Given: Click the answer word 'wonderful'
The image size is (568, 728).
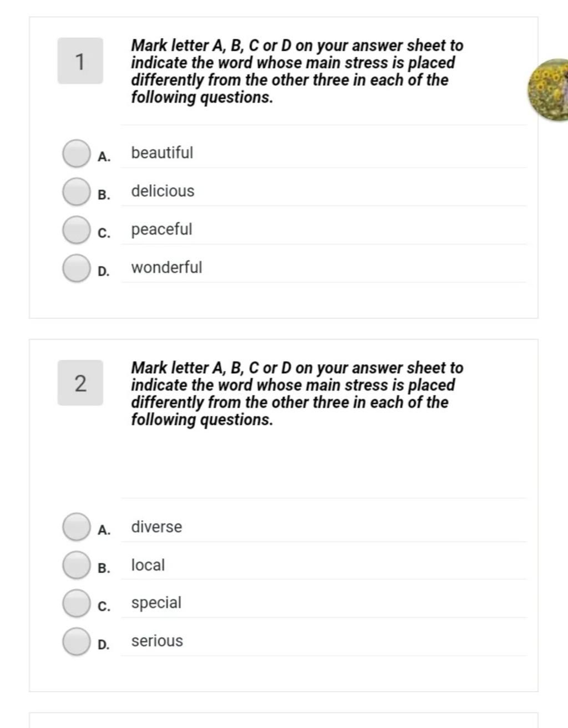Looking at the screenshot, I should pyautogui.click(x=166, y=267).
